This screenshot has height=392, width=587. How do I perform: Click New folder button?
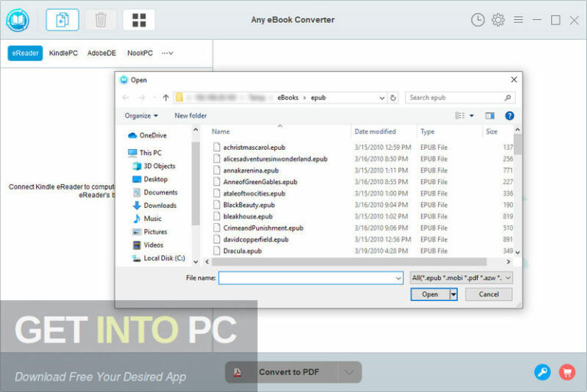click(x=190, y=115)
